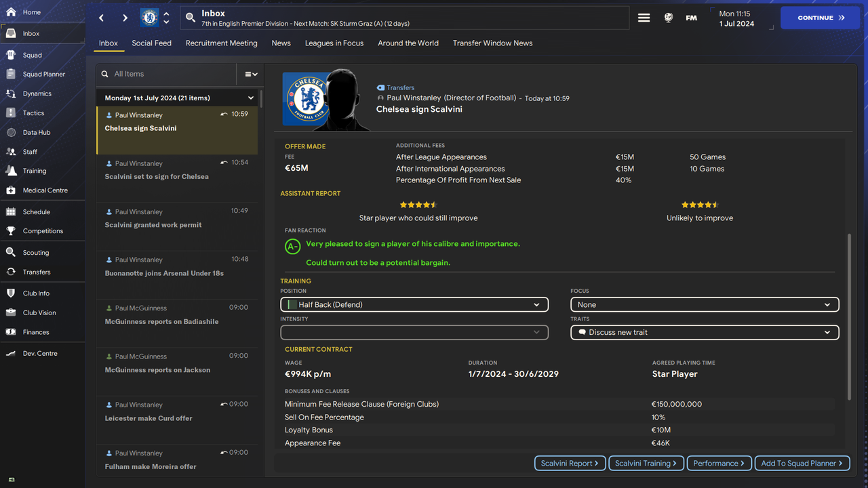Click the small icon at sidebar bottom
Screen dimensions: 868x488
11,480
